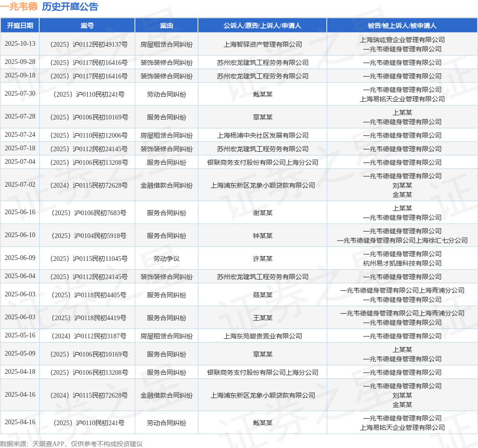
Task: Select the date cell 2025-07-18
Action: [20, 148]
